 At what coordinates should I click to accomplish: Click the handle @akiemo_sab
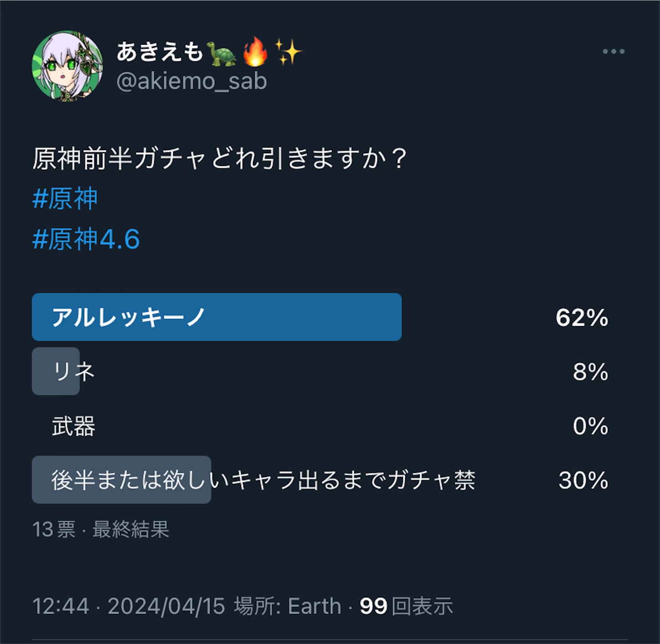(x=191, y=81)
